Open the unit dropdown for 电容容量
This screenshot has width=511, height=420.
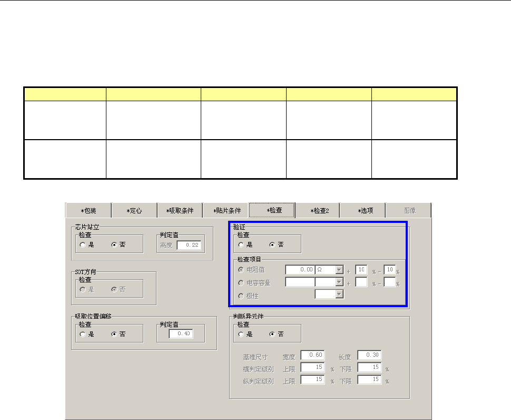tap(339, 282)
